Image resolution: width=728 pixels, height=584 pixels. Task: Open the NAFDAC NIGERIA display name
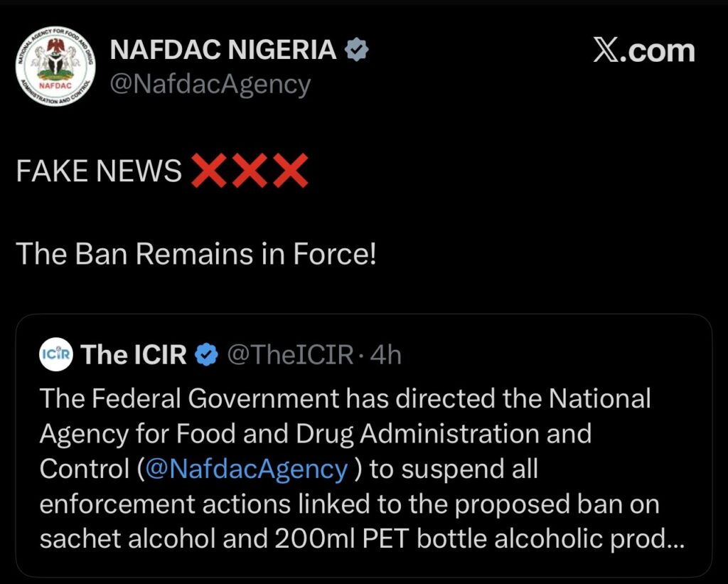223,50
